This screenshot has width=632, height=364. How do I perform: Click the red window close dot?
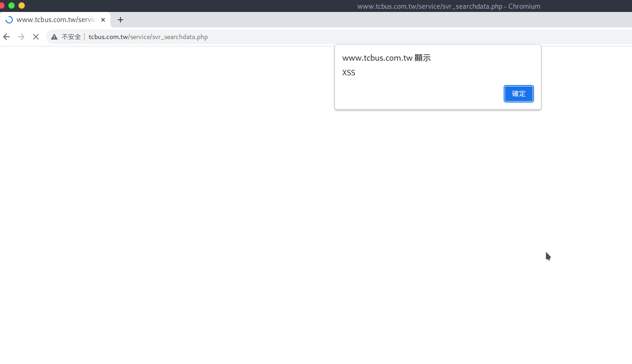(x=1, y=6)
